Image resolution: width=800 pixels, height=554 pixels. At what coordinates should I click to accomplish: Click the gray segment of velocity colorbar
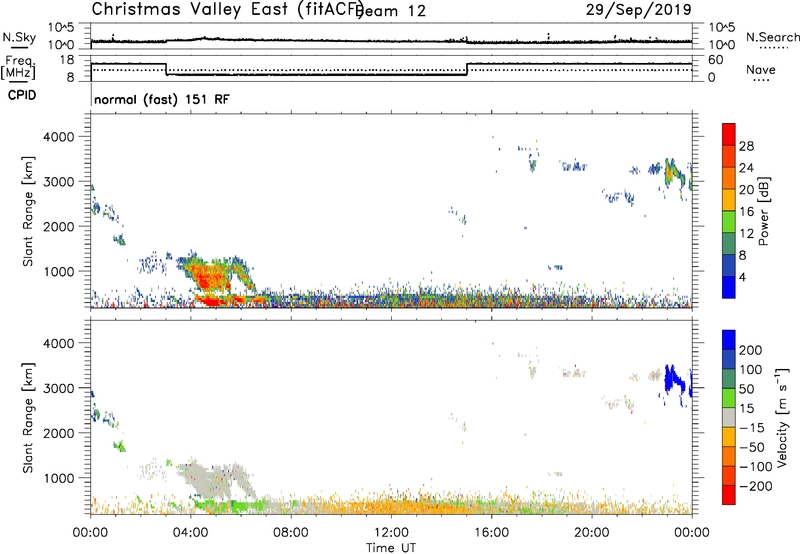729,417
